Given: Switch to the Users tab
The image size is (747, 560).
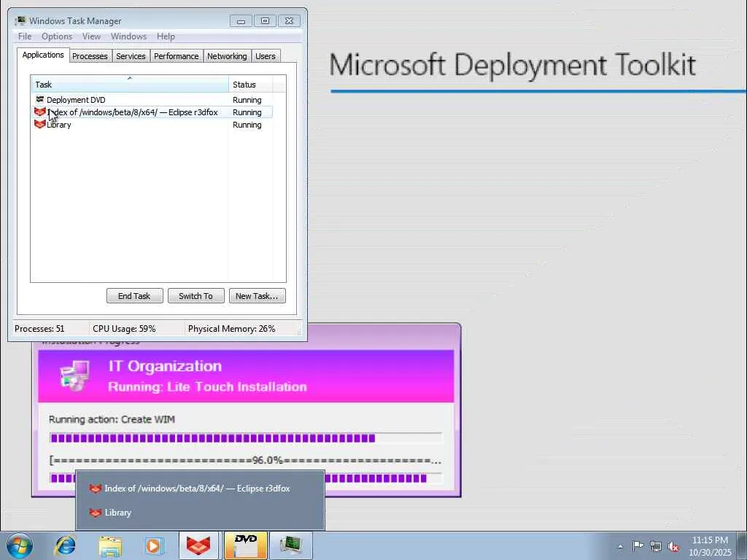Looking at the screenshot, I should 266,56.
